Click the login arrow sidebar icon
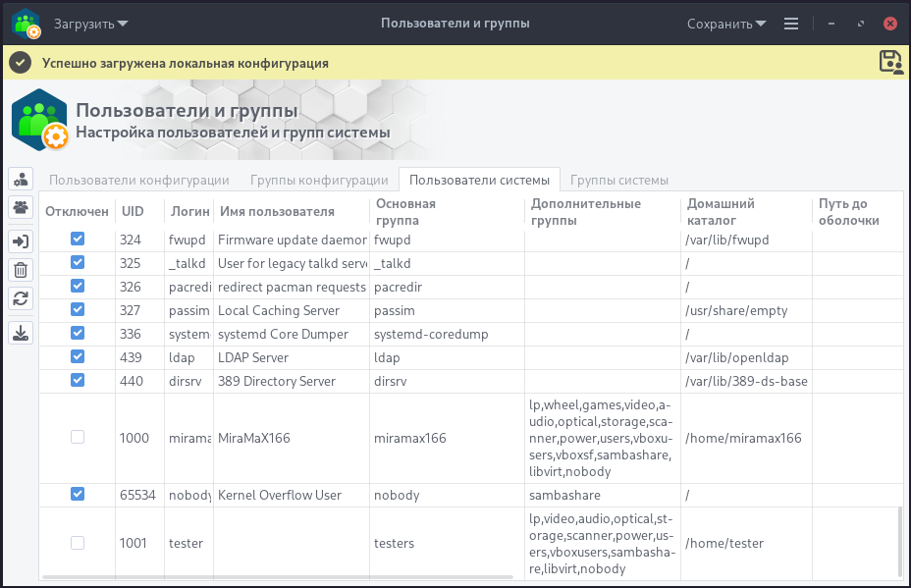Viewport: 911px width, 588px height. point(21,241)
